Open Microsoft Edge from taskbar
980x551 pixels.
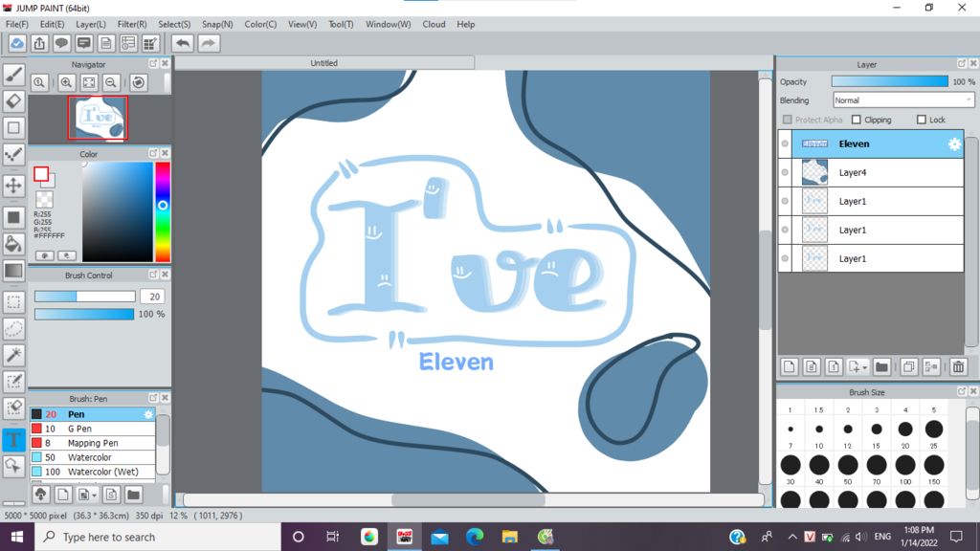475,537
